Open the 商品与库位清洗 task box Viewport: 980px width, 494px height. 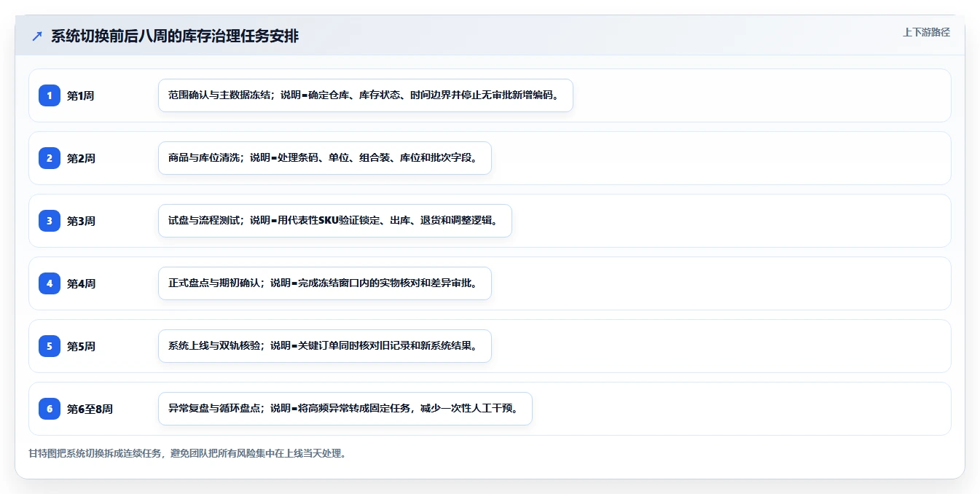[x=325, y=158]
